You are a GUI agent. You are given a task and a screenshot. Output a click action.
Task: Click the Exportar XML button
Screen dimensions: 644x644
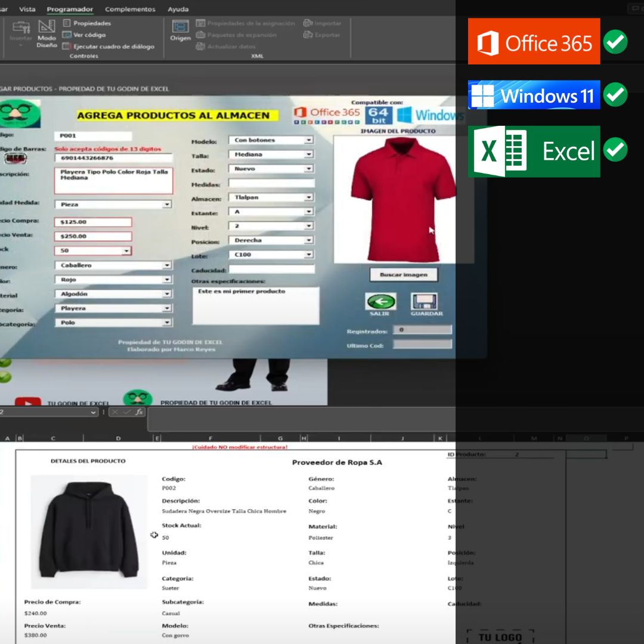pyautogui.click(x=321, y=35)
